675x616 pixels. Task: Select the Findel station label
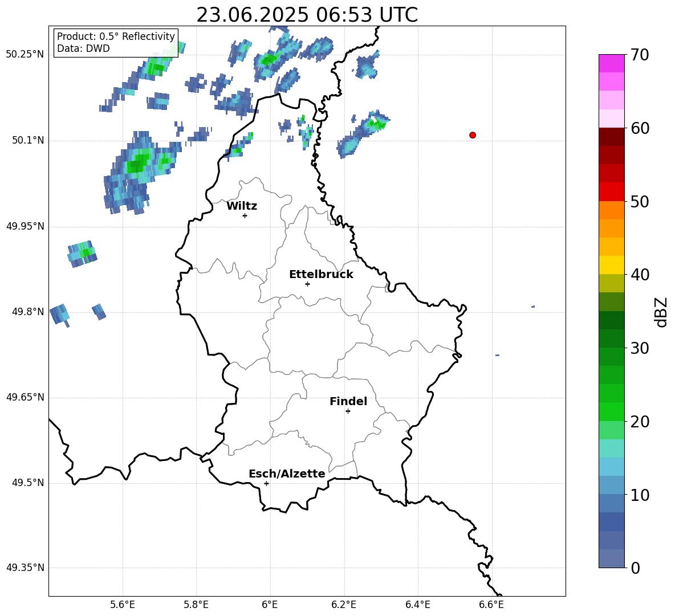(x=348, y=401)
